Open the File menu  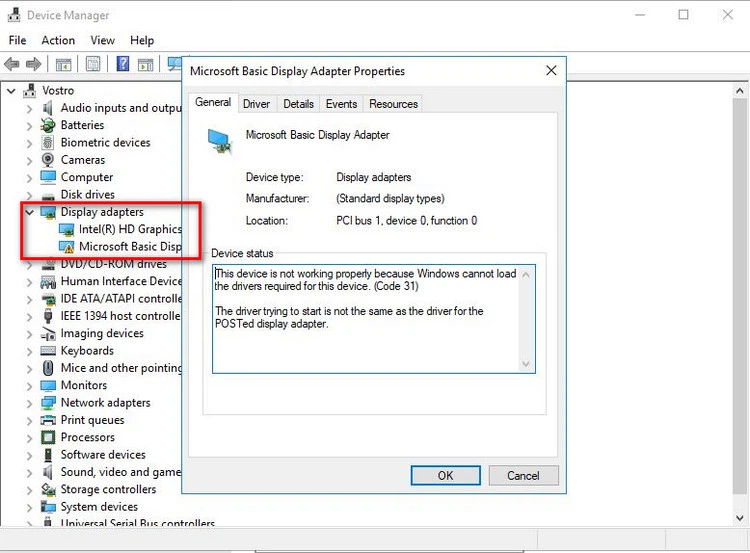[x=17, y=40]
